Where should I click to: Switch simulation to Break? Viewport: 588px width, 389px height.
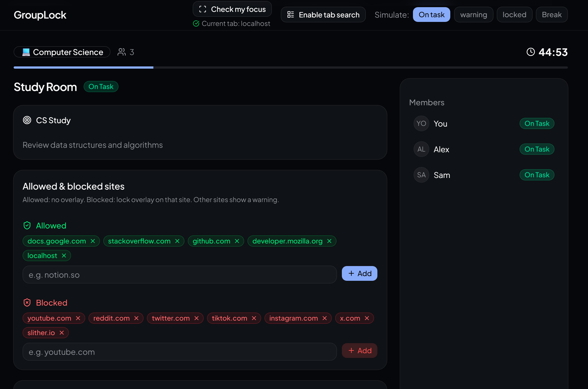[551, 15]
